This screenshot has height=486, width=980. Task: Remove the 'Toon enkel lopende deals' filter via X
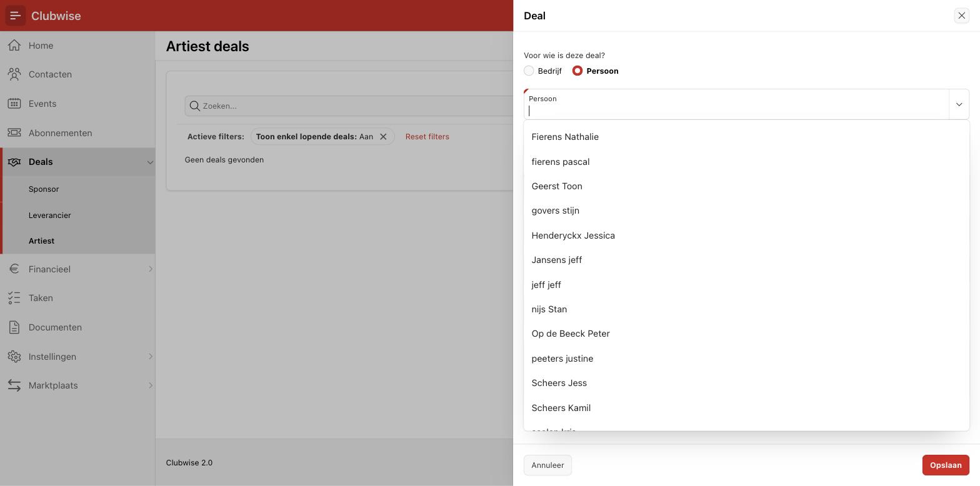point(383,137)
